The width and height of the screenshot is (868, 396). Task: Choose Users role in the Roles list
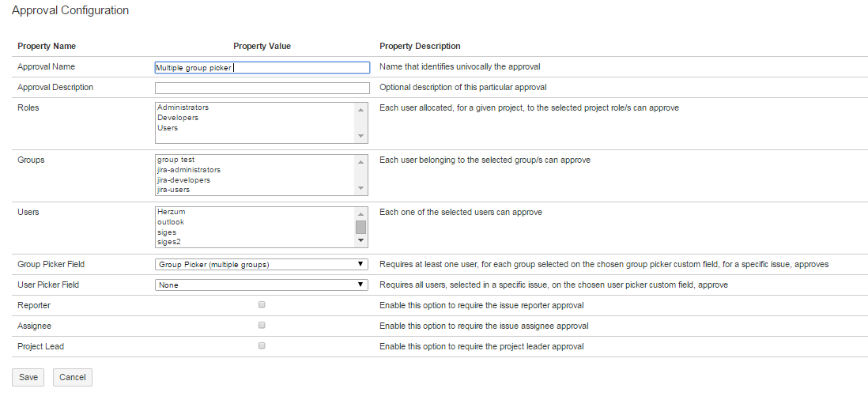pyautogui.click(x=168, y=128)
